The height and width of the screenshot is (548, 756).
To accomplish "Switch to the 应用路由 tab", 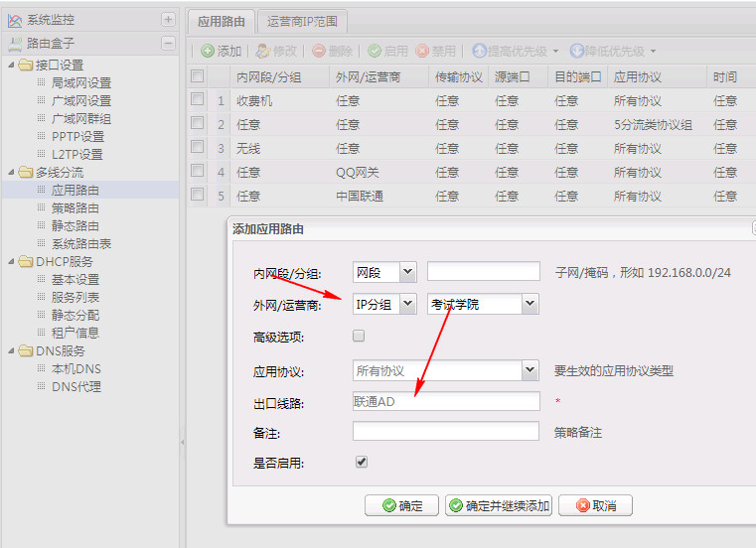I will pos(222,21).
